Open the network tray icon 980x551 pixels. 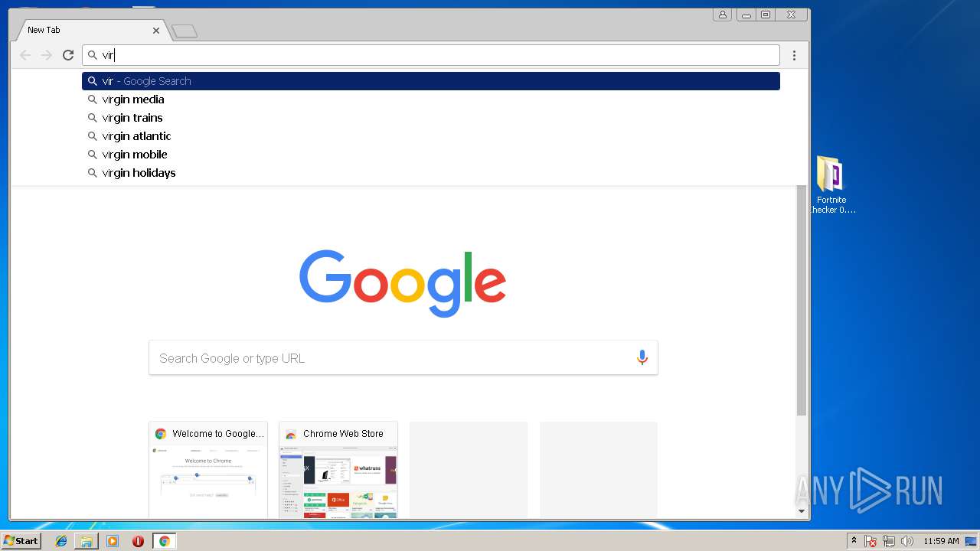click(889, 541)
